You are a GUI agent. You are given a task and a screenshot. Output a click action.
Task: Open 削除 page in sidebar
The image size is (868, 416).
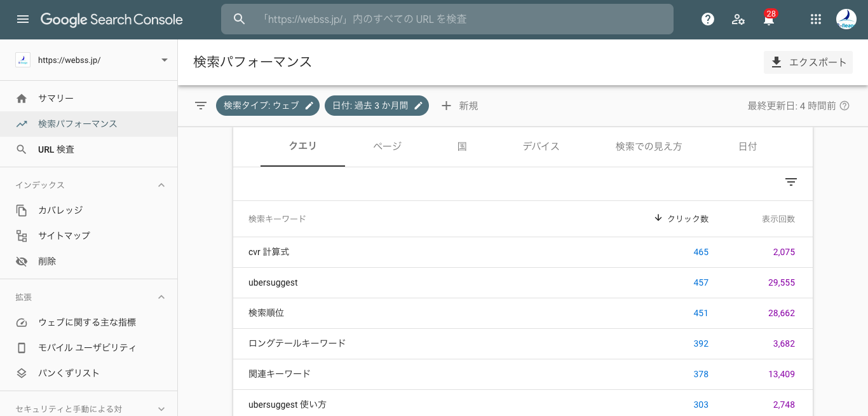pyautogui.click(x=88, y=261)
